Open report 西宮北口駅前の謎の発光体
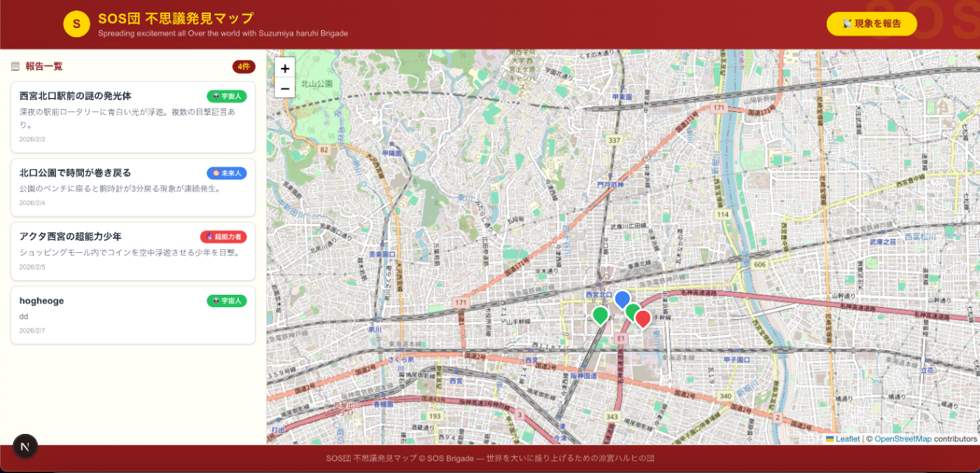 [133, 117]
